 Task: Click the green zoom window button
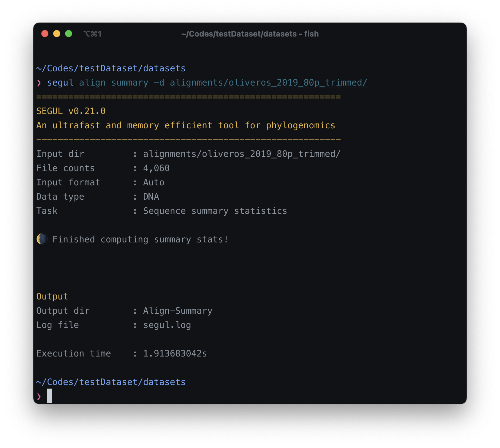69,34
